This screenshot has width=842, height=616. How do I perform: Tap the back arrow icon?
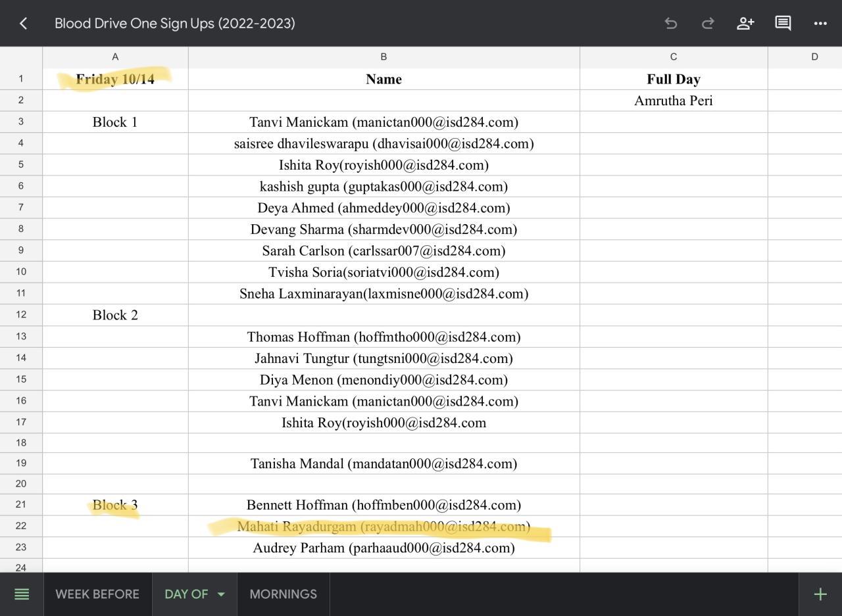pos(23,24)
